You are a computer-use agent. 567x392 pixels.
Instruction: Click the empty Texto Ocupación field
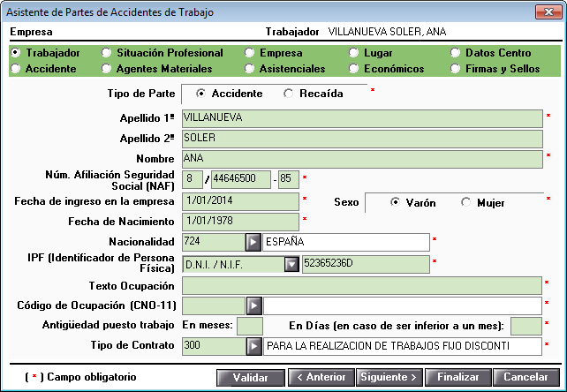(x=362, y=286)
